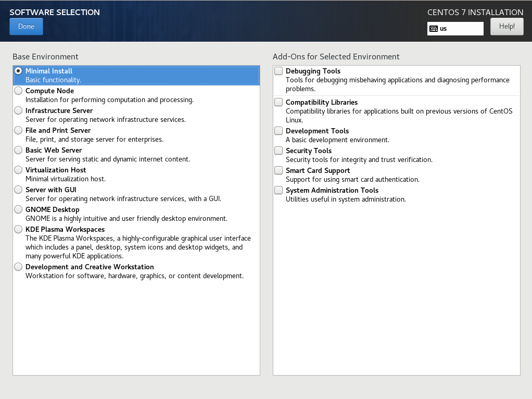The image size is (532, 399).
Task: Click "Compatibility libraries for applications built" description
Action: point(399,116)
